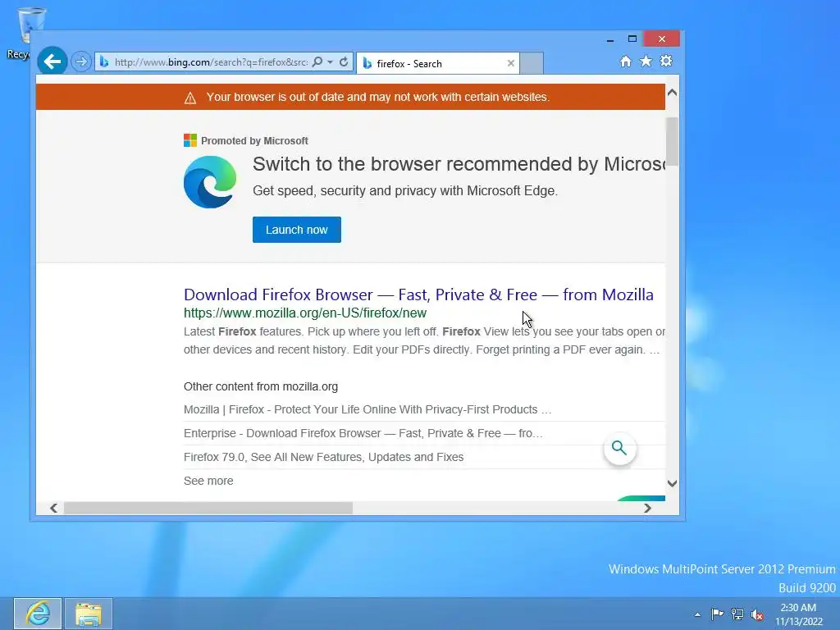Click the vertical scrollbar up arrow
Screen dimensions: 840x630
click(x=673, y=93)
